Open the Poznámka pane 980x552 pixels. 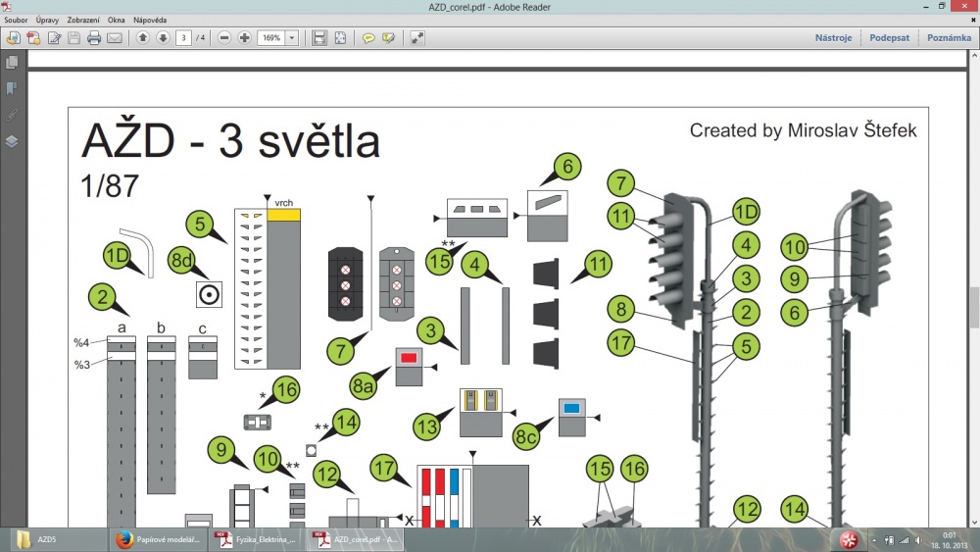tap(949, 37)
